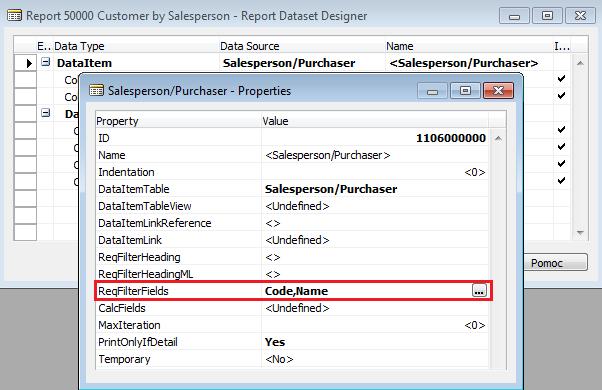Select the ID value 1106000000
Screen dimensions: 602x390
pyautogui.click(x=451, y=138)
